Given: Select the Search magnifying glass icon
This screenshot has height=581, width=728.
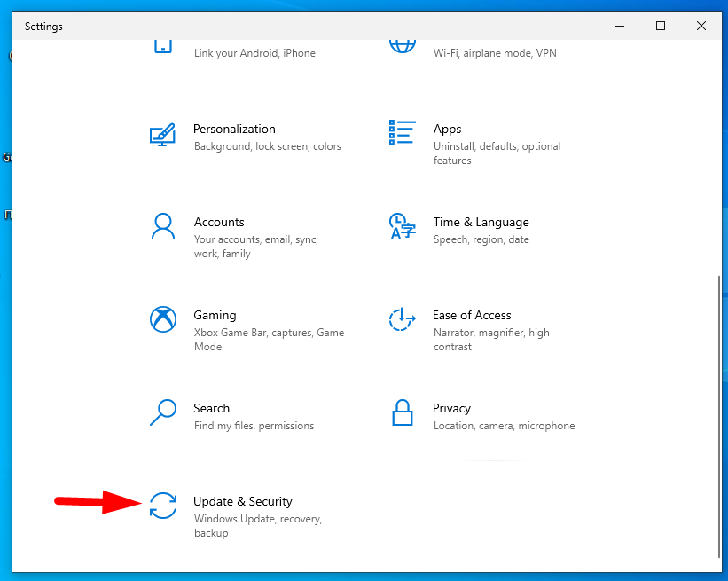Looking at the screenshot, I should [x=162, y=412].
